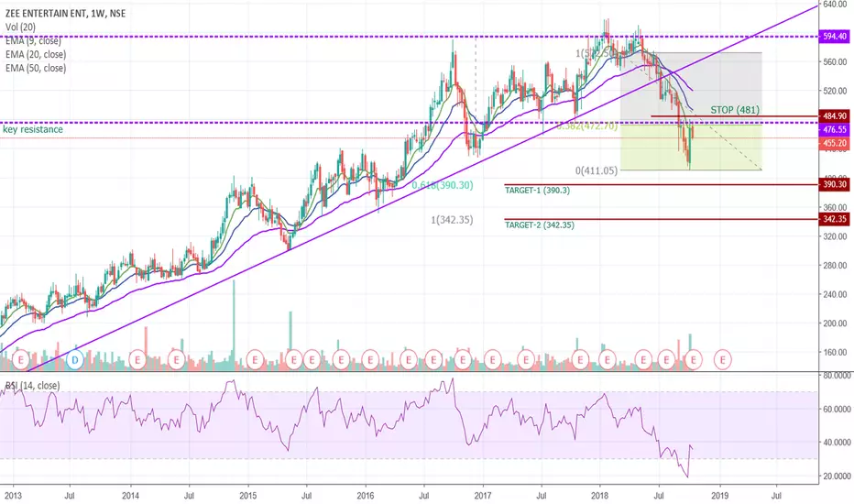The height and width of the screenshot is (504, 854).
Task: Click the TARGET-1 (390.3) label
Action: tap(537, 191)
